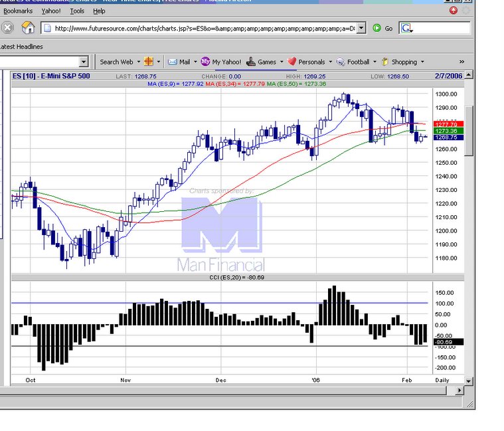Viewport: 504px width, 431px height.
Task: Expand the Mail dropdown arrow
Action: [x=195, y=62]
